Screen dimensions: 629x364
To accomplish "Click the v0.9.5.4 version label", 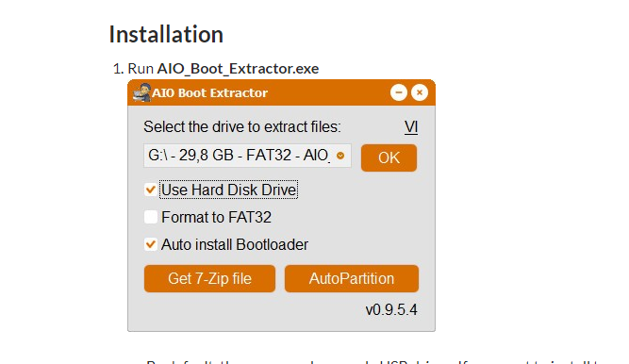I will pos(391,310).
